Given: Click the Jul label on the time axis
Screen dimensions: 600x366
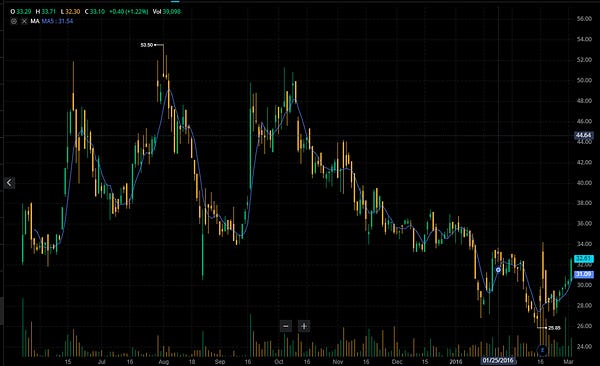Looking at the screenshot, I should pos(101,362).
